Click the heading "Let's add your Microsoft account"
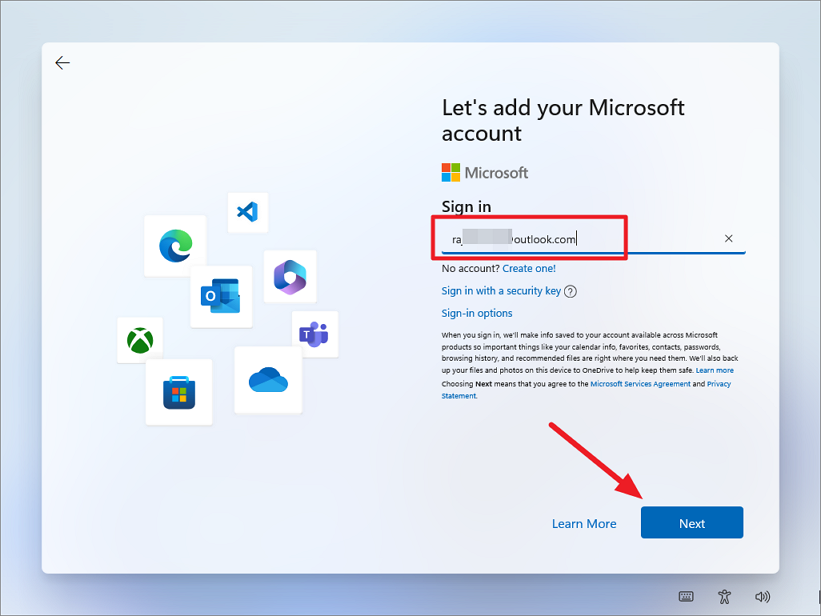 (563, 120)
